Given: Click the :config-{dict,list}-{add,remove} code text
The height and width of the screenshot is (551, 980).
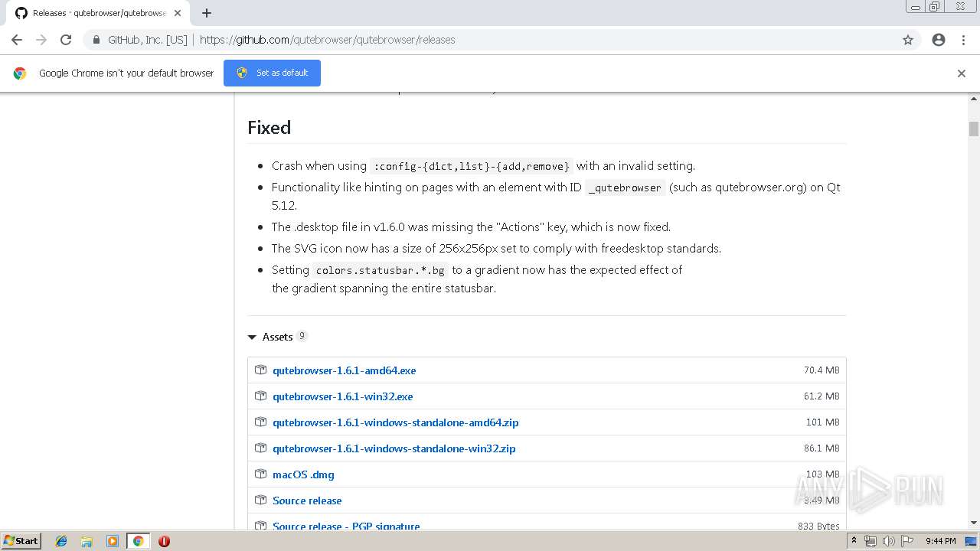Looking at the screenshot, I should point(472,166).
